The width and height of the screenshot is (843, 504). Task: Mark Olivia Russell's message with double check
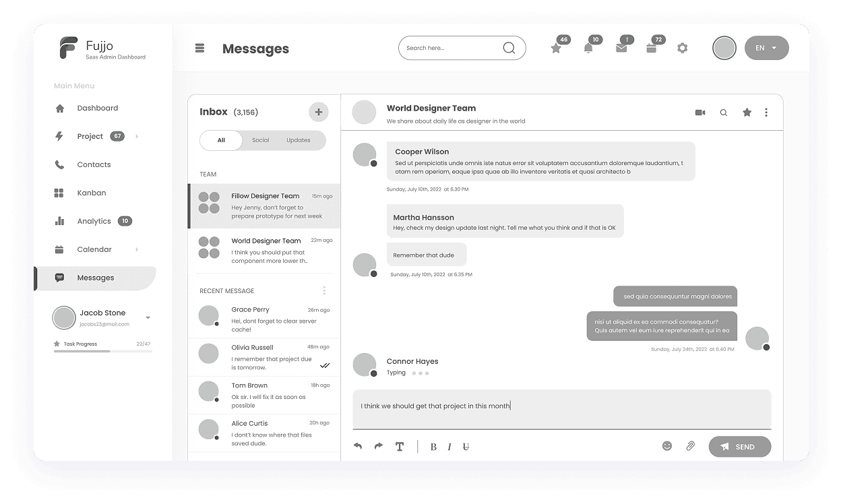pyautogui.click(x=325, y=365)
